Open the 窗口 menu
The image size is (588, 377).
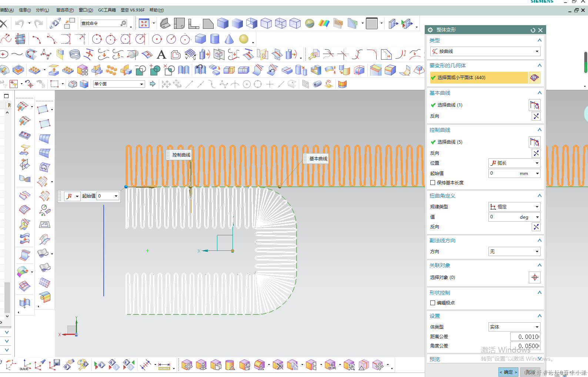tap(86, 10)
